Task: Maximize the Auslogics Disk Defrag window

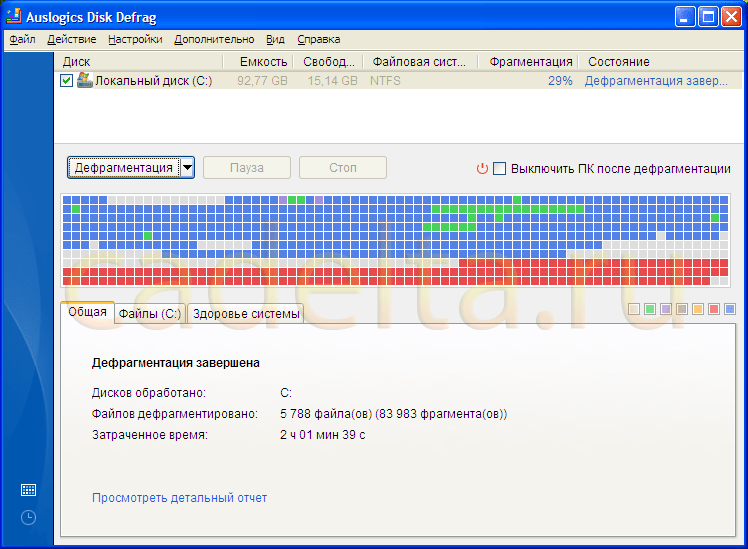Action: (708, 17)
